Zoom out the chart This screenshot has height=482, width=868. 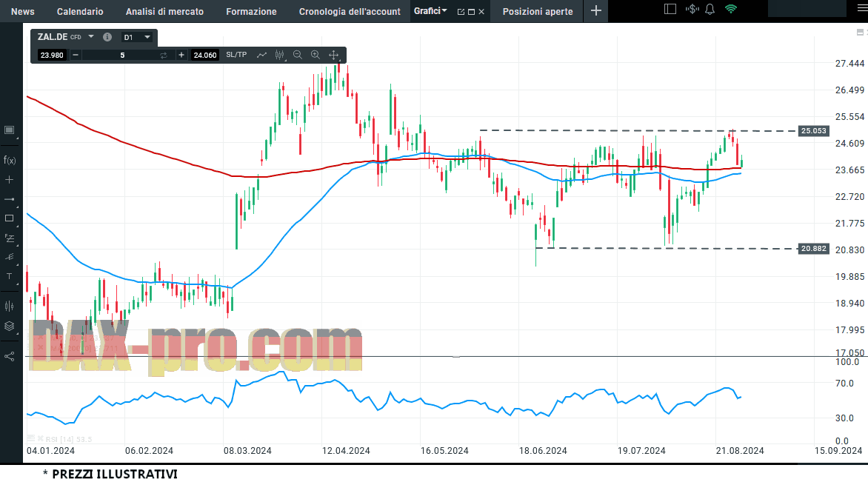click(297, 55)
